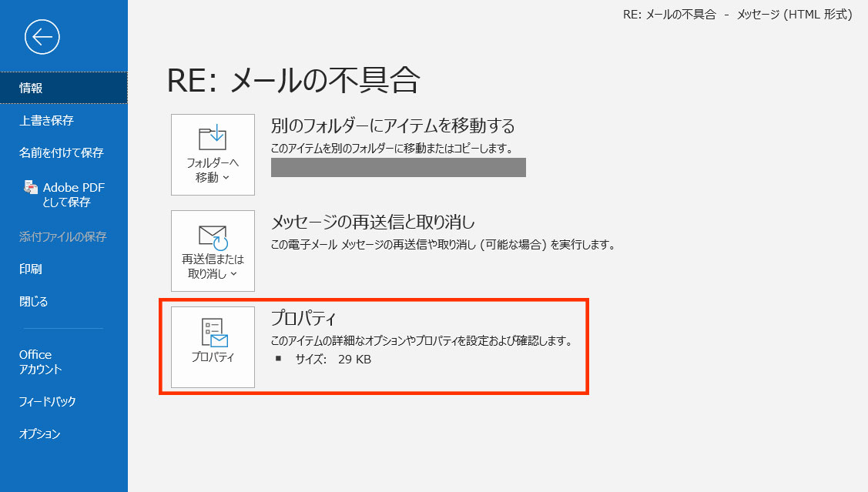This screenshot has height=492, width=868.
Task: Click heading 別のフォルダーにアイテムを移動する
Action: (393, 126)
